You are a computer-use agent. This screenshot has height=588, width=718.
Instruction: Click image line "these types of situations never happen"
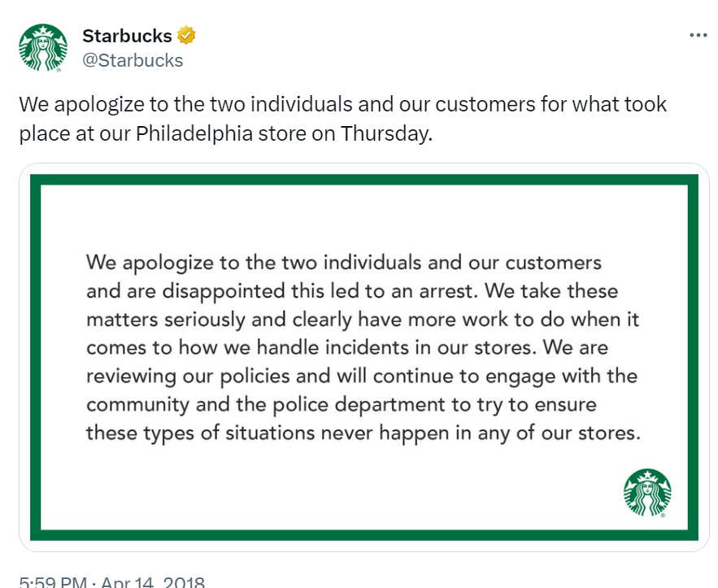coord(363,433)
